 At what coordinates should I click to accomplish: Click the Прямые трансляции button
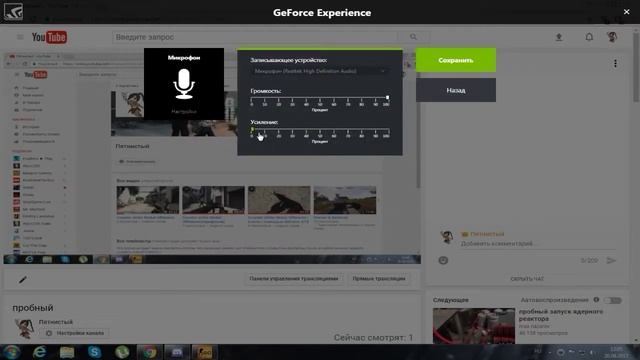point(379,278)
